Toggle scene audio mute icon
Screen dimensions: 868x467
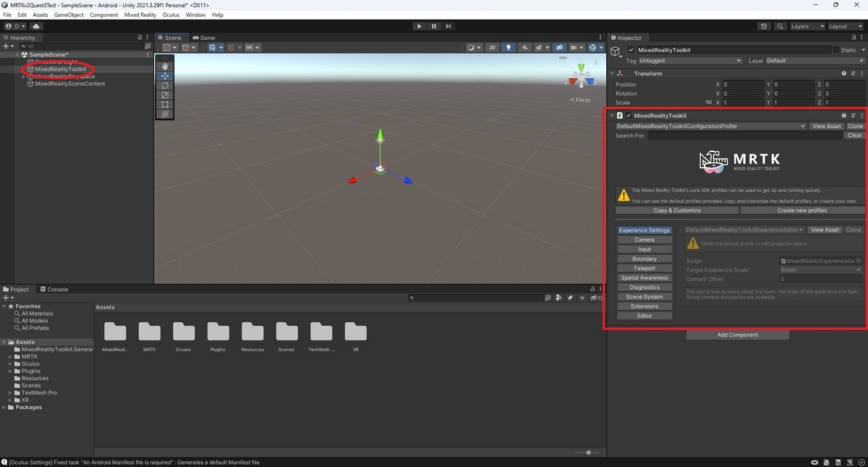pos(525,48)
